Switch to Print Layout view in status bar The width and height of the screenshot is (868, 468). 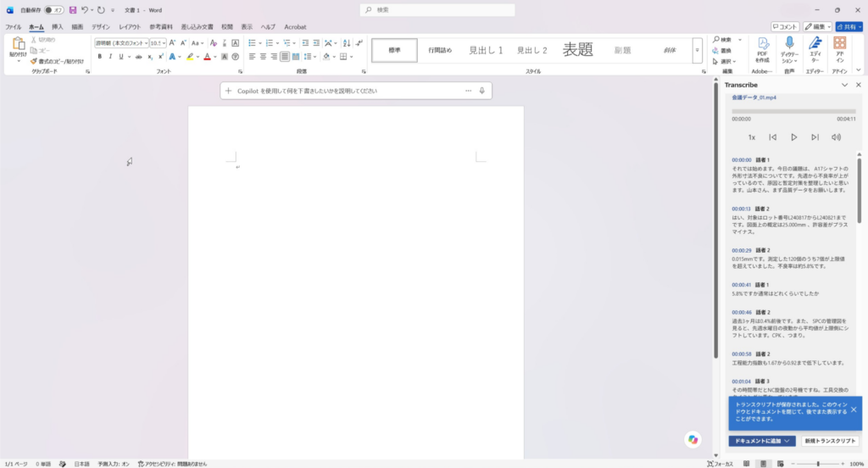(764, 464)
